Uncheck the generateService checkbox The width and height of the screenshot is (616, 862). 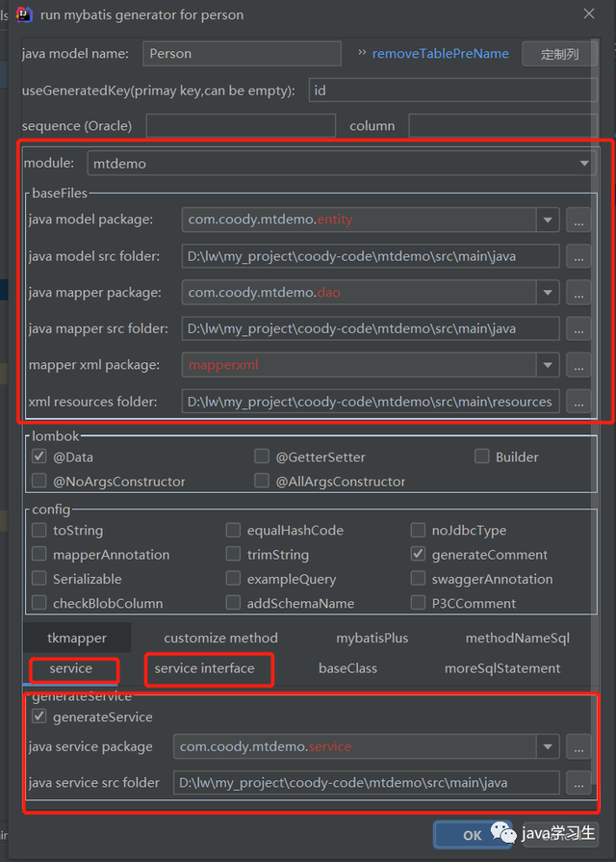pyautogui.click(x=39, y=717)
